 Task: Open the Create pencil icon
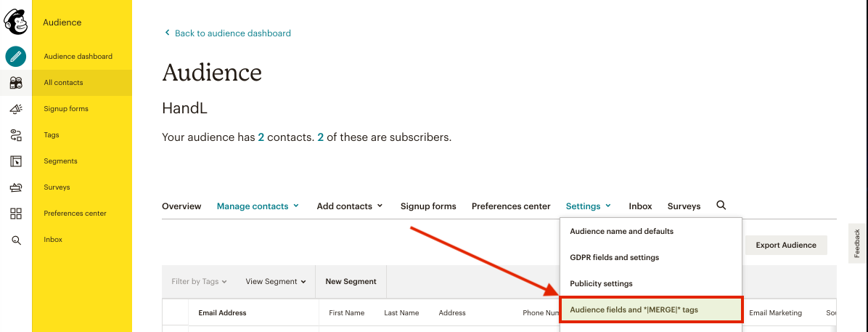pos(16,56)
